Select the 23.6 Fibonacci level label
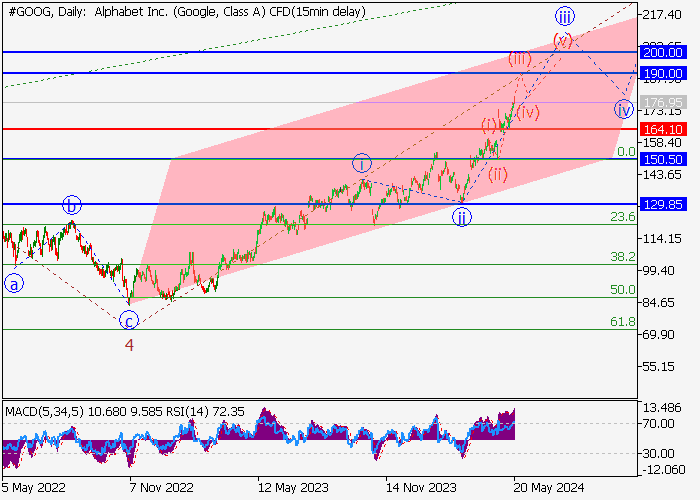This screenshot has height=500, width=700. pos(623,217)
